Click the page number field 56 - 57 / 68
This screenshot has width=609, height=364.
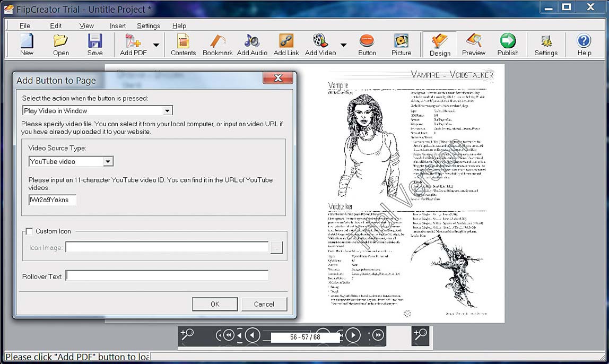[305, 337]
